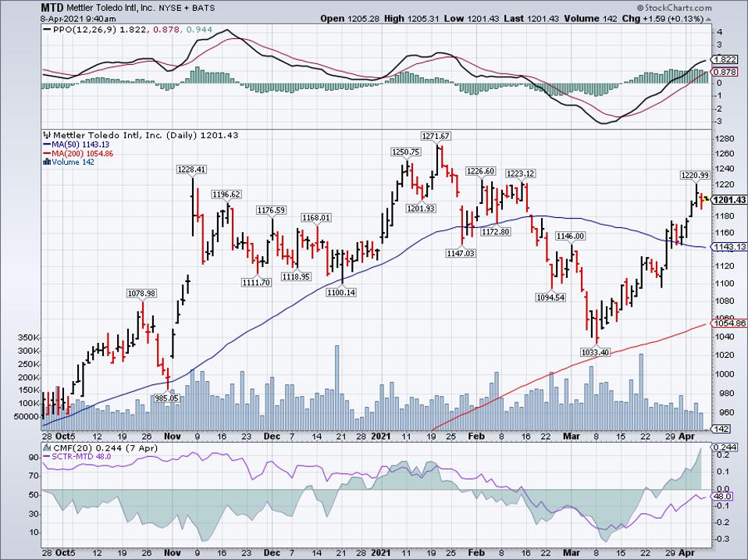Open the StockCharts.com link

(x=674, y=8)
